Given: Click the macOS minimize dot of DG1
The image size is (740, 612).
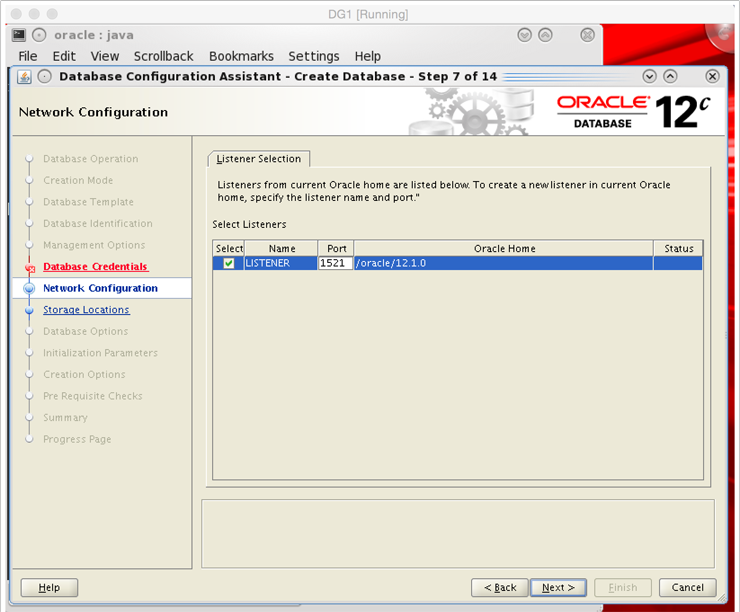Looking at the screenshot, I should (x=34, y=14).
